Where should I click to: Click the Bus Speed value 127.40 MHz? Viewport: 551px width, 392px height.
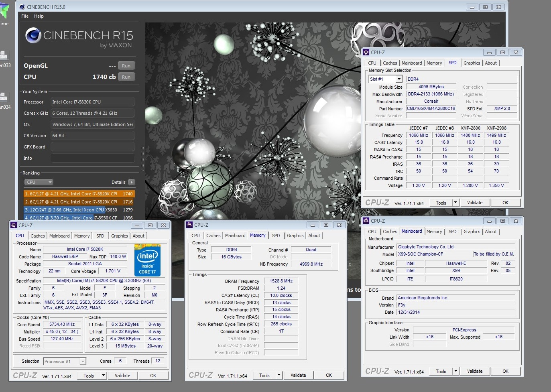[x=62, y=339]
